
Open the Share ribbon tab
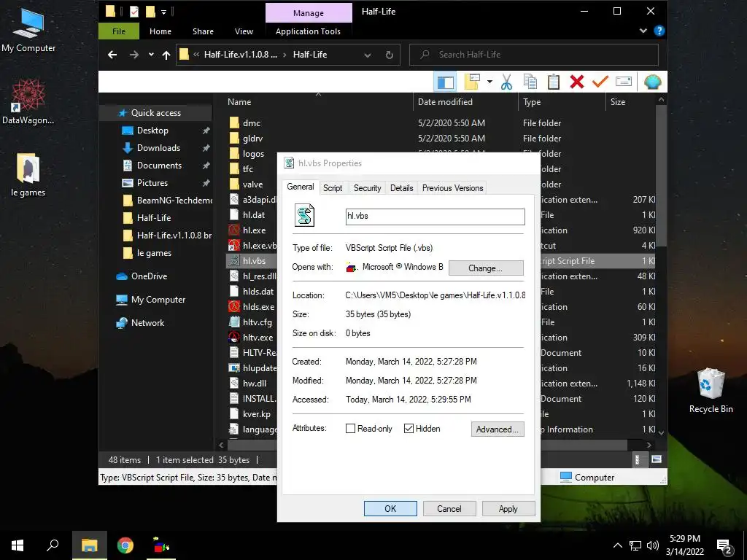[203, 31]
